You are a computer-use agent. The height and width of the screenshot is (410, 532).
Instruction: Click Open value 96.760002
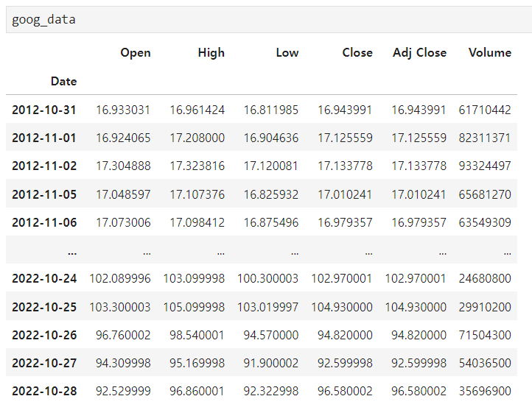coord(123,335)
